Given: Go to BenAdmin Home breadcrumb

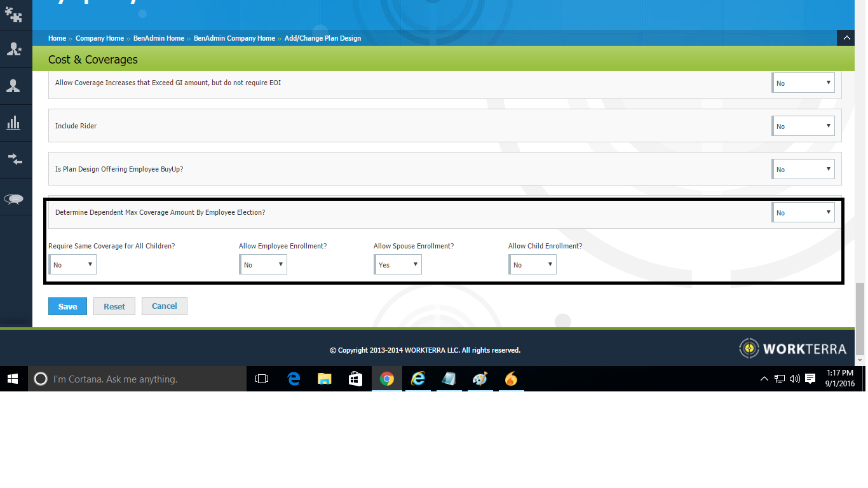Looking at the screenshot, I should pos(158,38).
